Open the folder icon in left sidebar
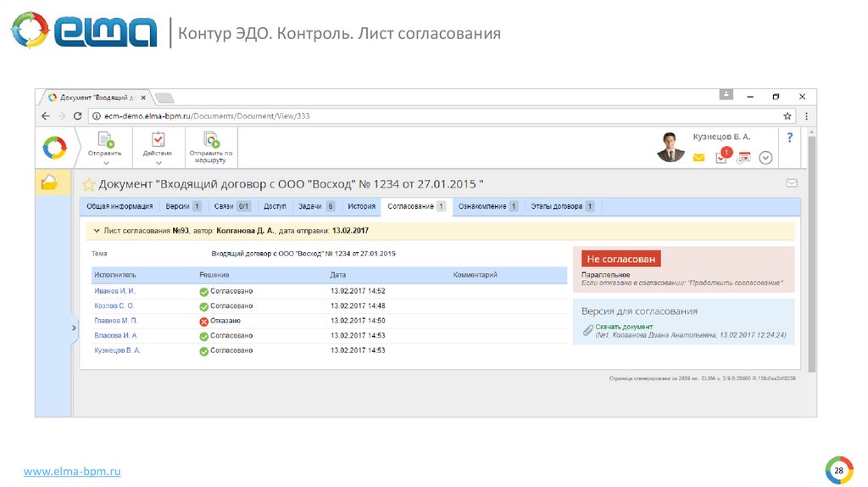 click(49, 182)
